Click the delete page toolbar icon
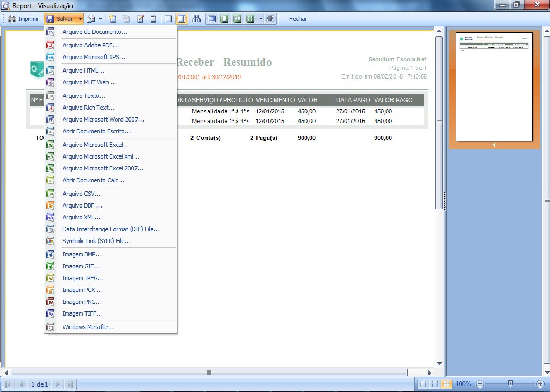 click(126, 19)
